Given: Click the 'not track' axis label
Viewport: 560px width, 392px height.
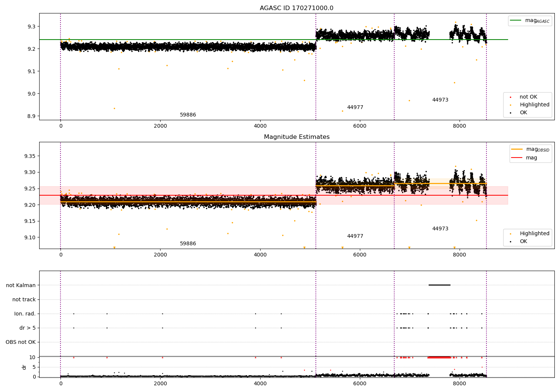Looking at the screenshot, I should coord(24,300).
